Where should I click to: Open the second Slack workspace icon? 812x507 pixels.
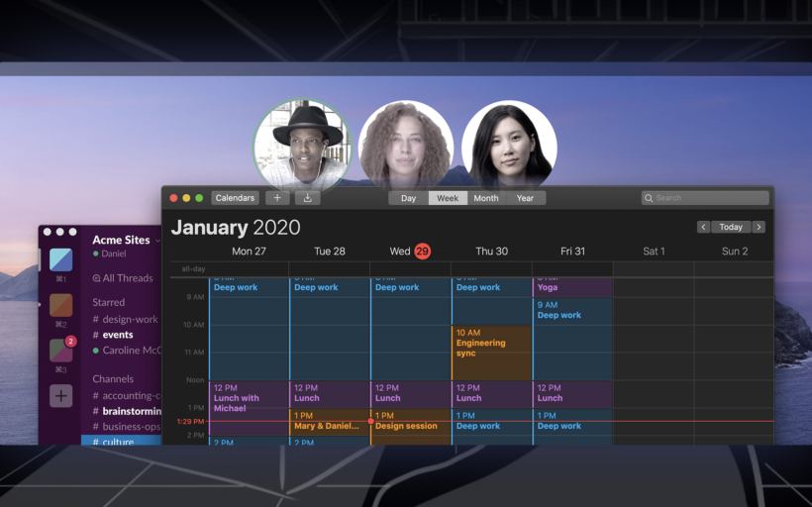click(60, 305)
